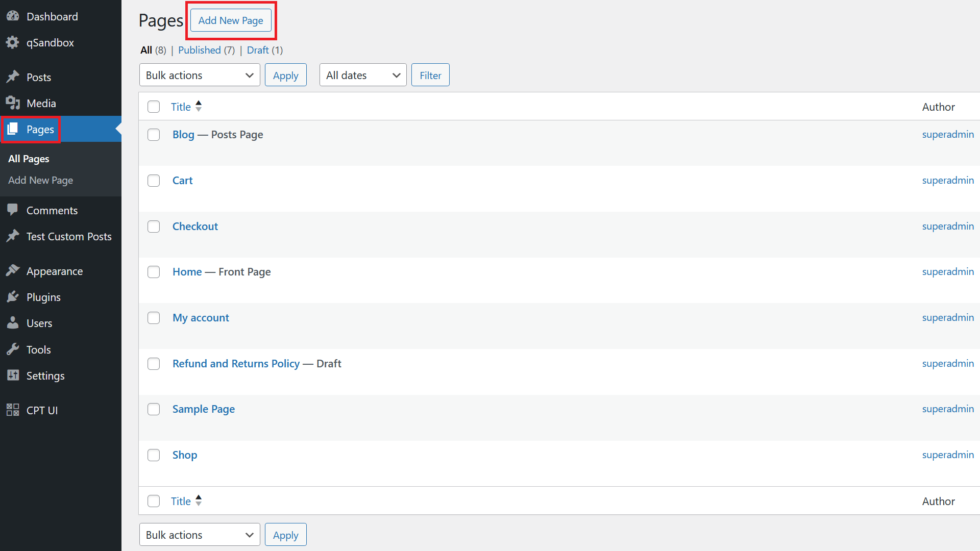The height and width of the screenshot is (551, 980).
Task: Open the top Bulk actions dropdown
Action: pyautogui.click(x=200, y=75)
